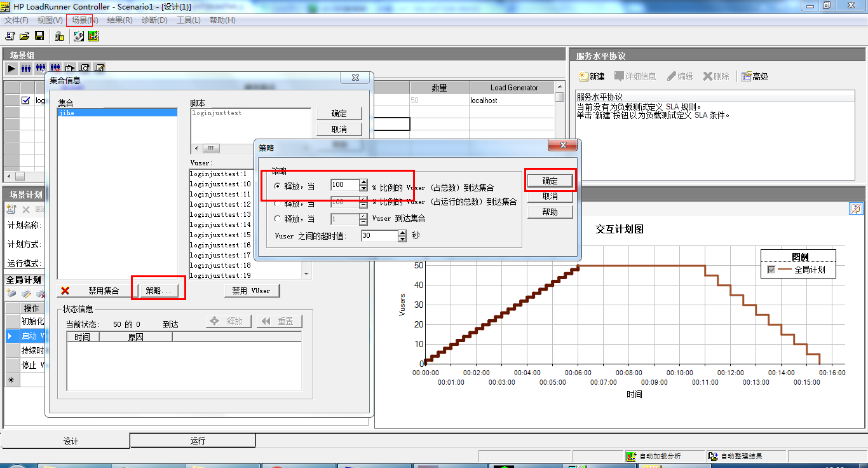The height and width of the screenshot is (468, 868).
Task: Select jihe in the 集合 list
Action: pos(117,113)
